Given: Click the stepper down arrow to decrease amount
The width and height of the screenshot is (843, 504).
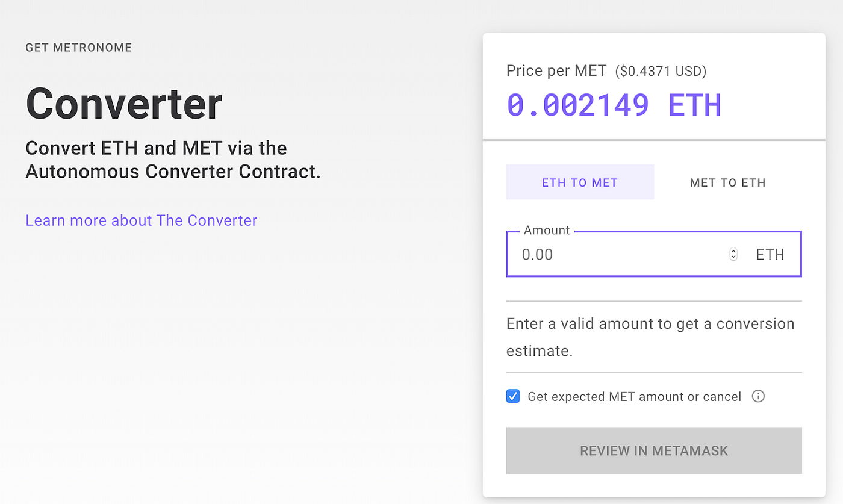Looking at the screenshot, I should 733,257.
